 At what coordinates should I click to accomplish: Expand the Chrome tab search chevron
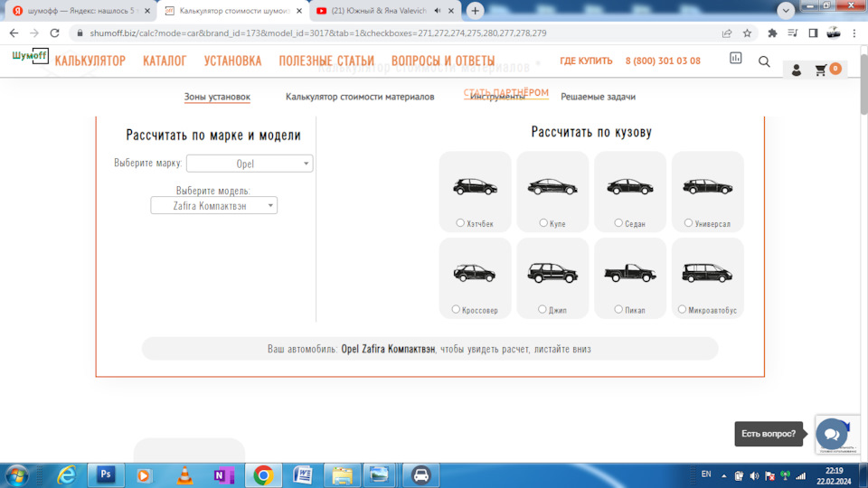click(x=786, y=11)
